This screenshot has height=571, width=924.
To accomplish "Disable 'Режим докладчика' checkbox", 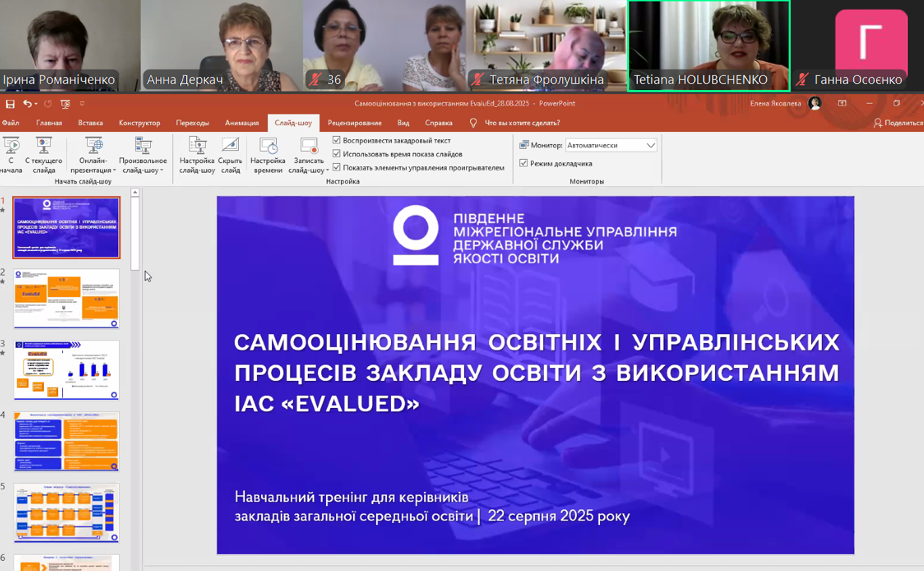I will (524, 163).
